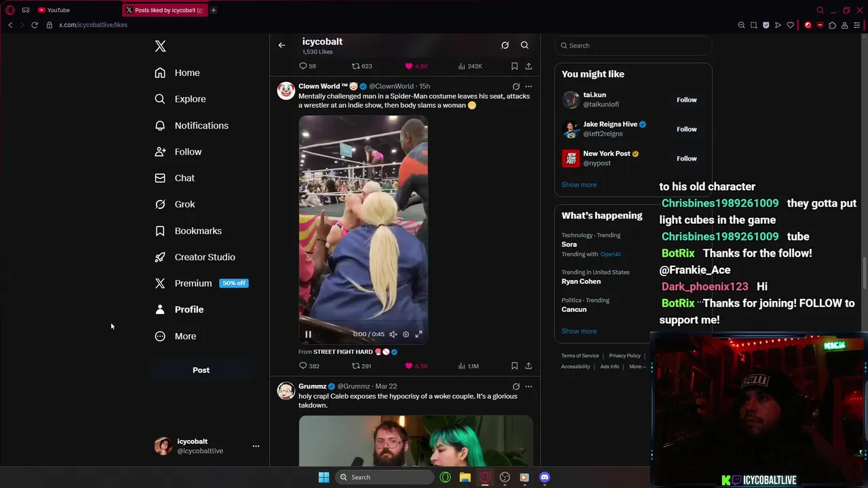Open the icycobalt account menu dots
Viewport: 868px width, 488px height.
256,446
